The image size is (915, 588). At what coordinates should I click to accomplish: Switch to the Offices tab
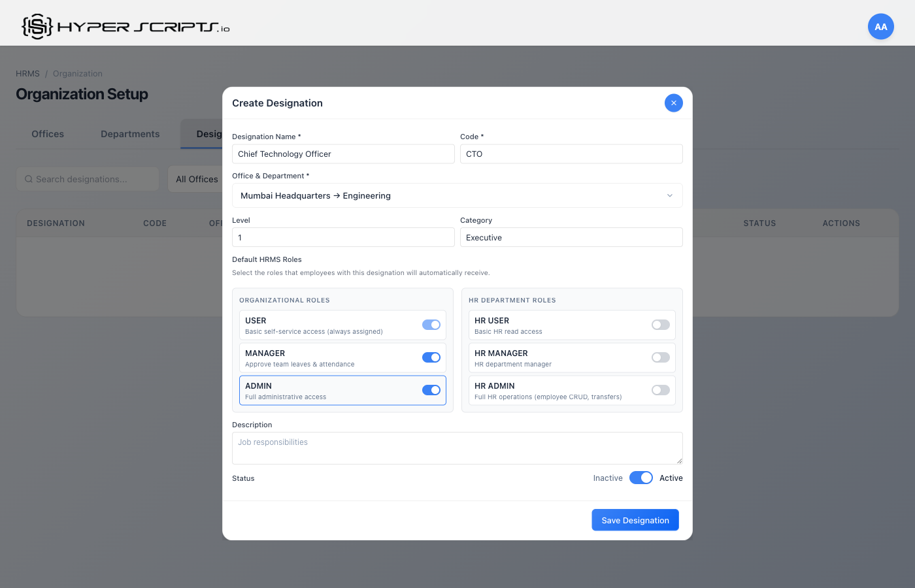[47, 133]
